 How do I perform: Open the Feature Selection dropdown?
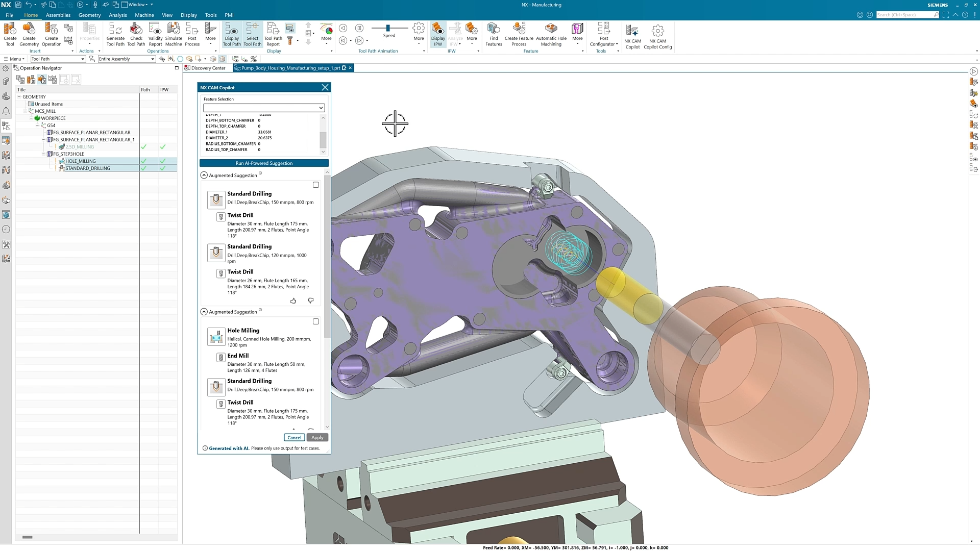[x=321, y=108]
